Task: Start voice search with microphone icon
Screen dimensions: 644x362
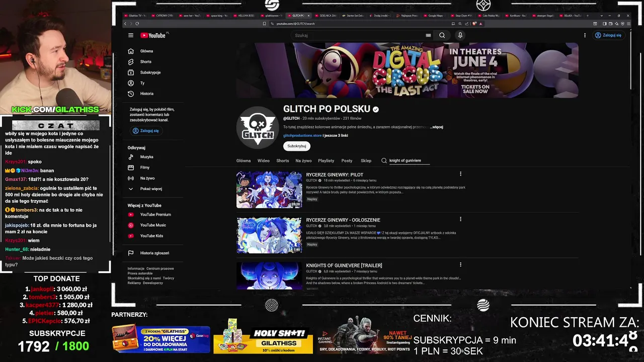Action: [x=460, y=35]
